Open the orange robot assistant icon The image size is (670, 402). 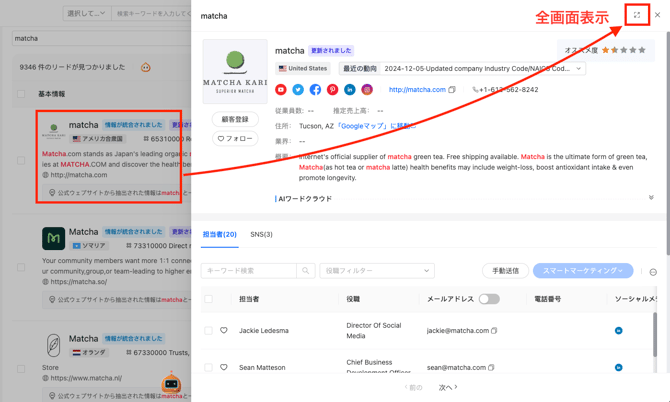pos(171,383)
